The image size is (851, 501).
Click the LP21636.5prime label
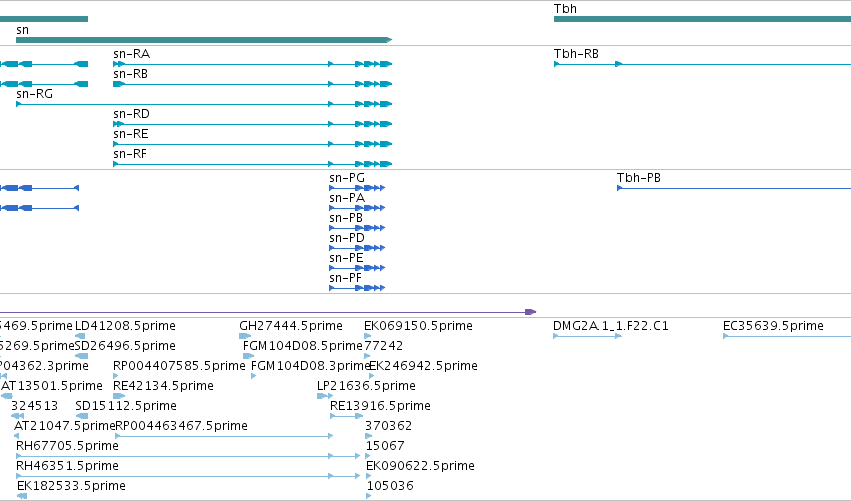point(366,386)
